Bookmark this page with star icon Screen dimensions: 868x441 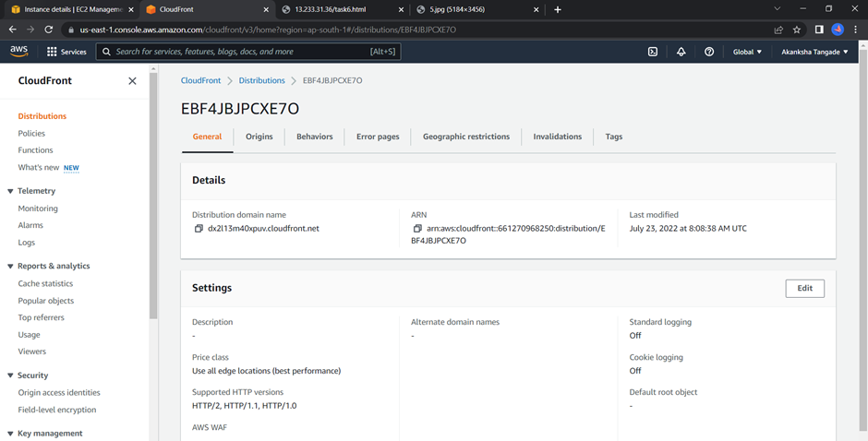pyautogui.click(x=797, y=30)
